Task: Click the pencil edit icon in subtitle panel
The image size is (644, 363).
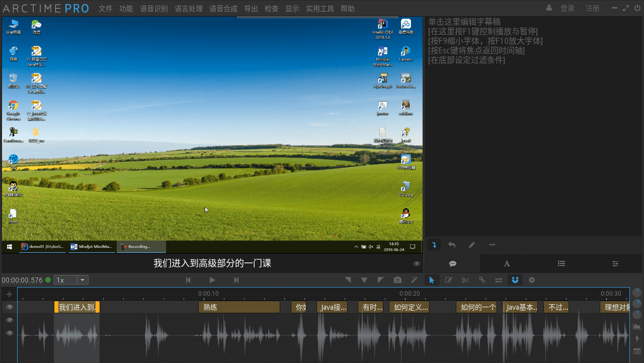Action: (471, 245)
